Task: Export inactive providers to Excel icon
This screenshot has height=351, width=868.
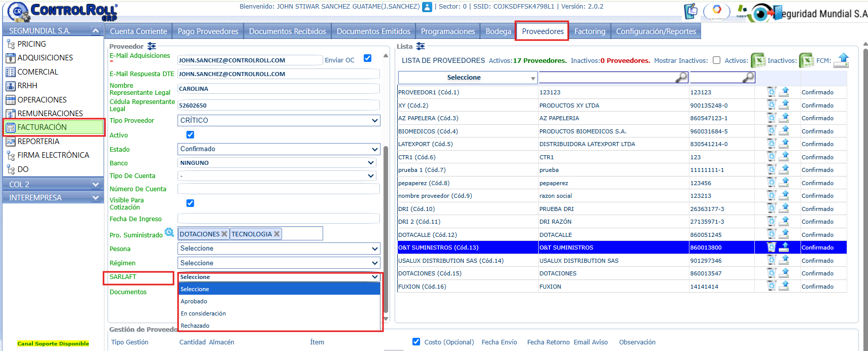Action: [806, 60]
